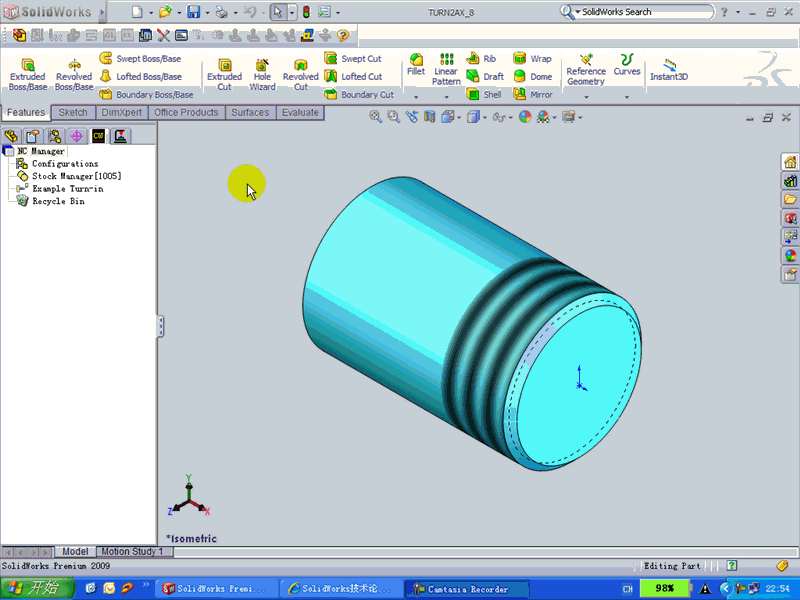Image resolution: width=800 pixels, height=600 pixels.
Task: Click the Zoom to Fit magnifier icon
Action: point(375,117)
